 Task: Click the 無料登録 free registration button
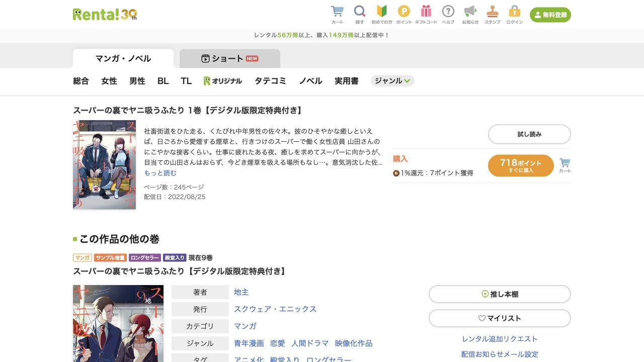(x=550, y=15)
